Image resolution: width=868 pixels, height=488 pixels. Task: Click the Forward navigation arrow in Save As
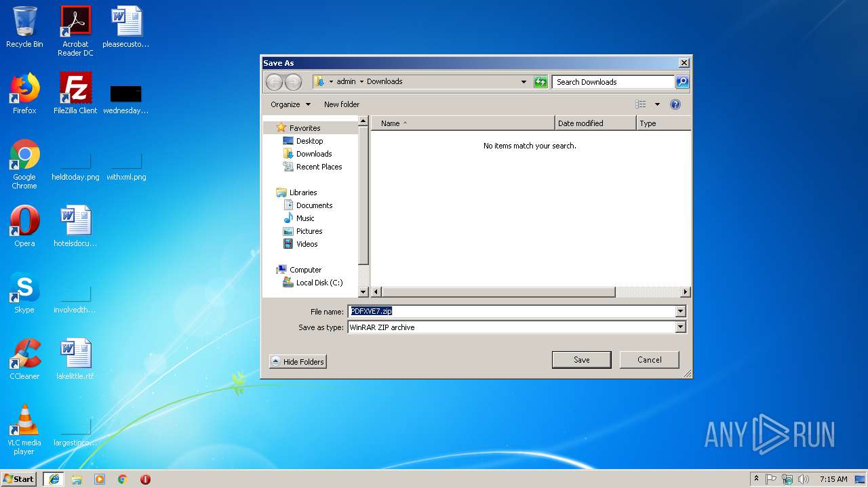(293, 82)
